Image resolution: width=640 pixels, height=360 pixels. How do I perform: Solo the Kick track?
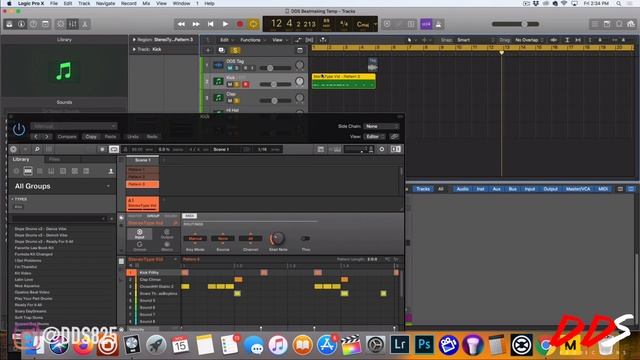point(237,84)
